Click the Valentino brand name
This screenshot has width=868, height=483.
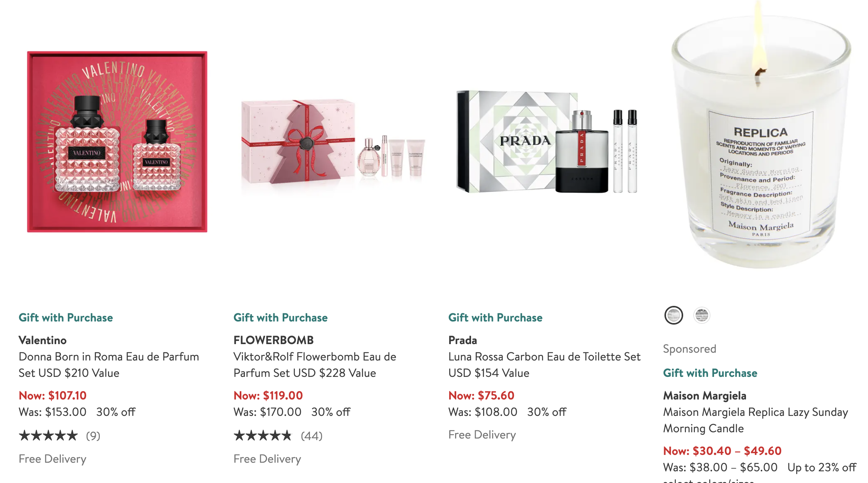click(43, 340)
